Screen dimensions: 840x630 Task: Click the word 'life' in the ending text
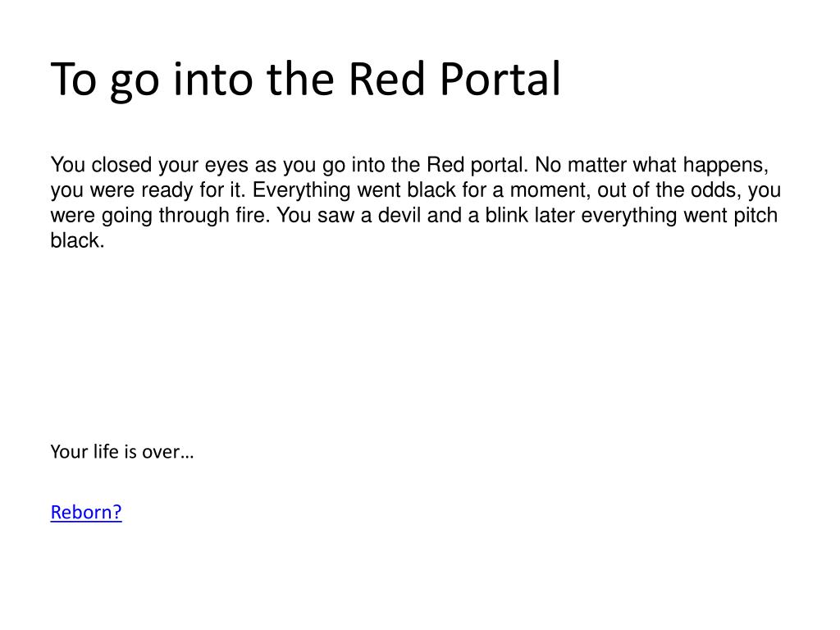pyautogui.click(x=106, y=452)
